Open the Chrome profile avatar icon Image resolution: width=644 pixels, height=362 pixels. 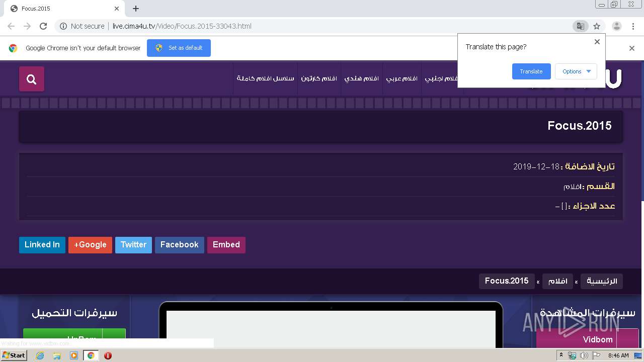[617, 26]
